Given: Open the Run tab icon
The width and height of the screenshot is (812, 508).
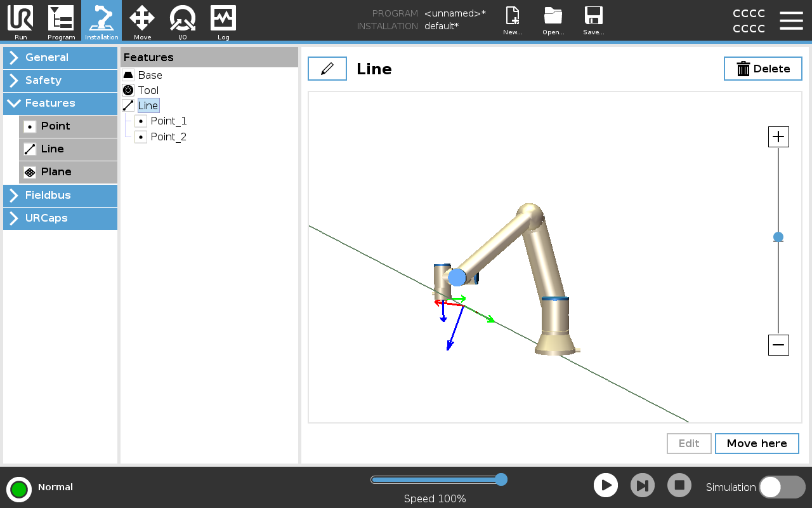Looking at the screenshot, I should point(20,20).
